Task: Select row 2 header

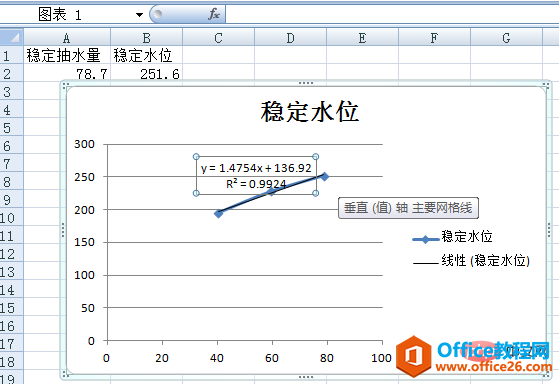Action: 11,73
